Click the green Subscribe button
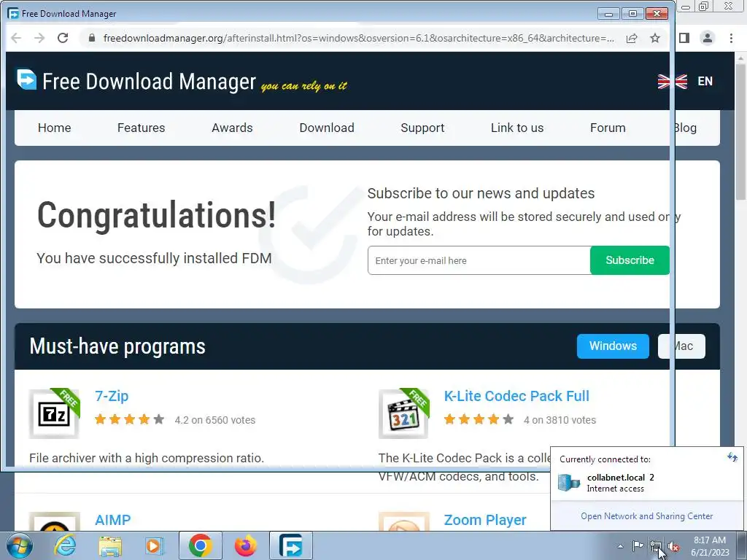This screenshot has width=747, height=560. [x=630, y=260]
